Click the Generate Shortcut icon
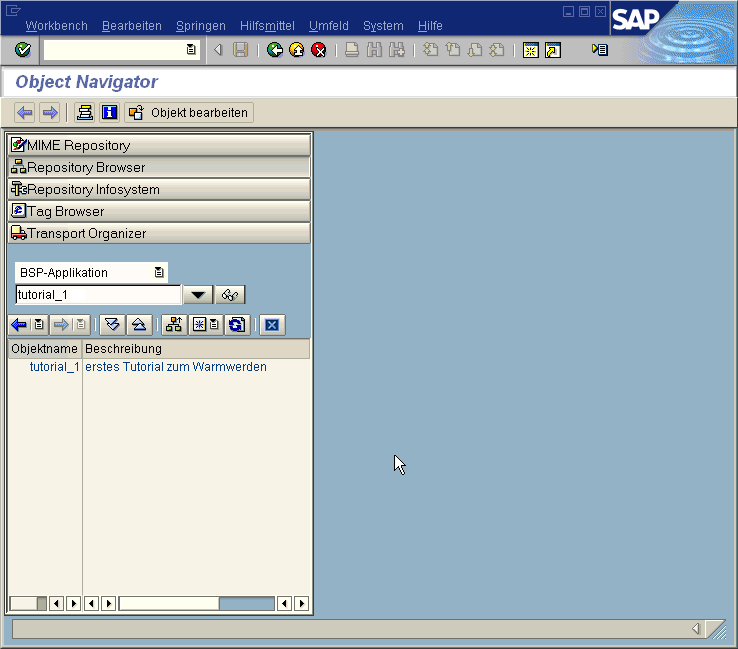Image resolution: width=738 pixels, height=649 pixels. point(553,50)
